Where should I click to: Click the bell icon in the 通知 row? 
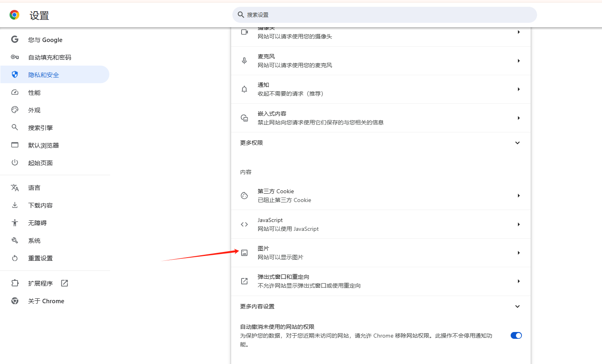pos(244,89)
